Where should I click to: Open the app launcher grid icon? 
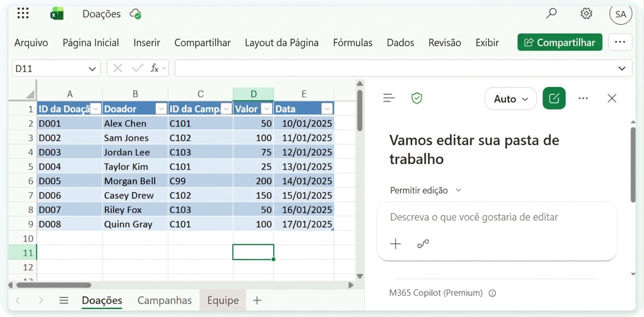coord(23,14)
